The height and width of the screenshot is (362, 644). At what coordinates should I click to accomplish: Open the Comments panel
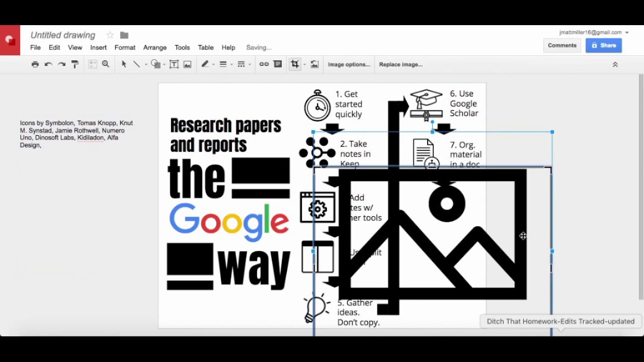[562, 45]
